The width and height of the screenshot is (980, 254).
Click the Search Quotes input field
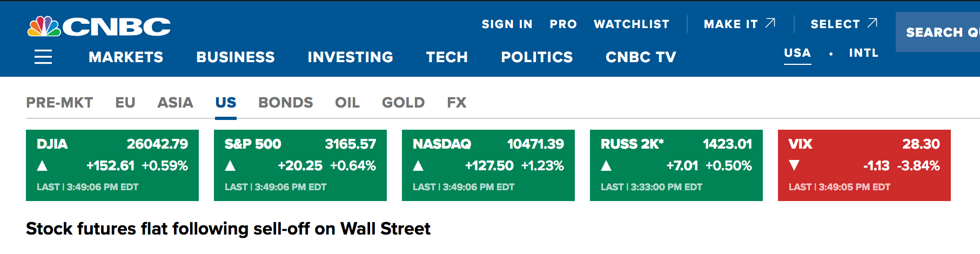[940, 32]
